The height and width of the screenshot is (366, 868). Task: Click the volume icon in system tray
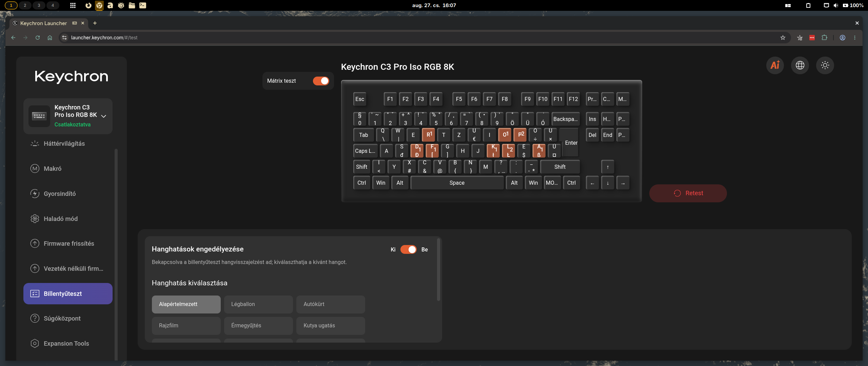coord(836,5)
